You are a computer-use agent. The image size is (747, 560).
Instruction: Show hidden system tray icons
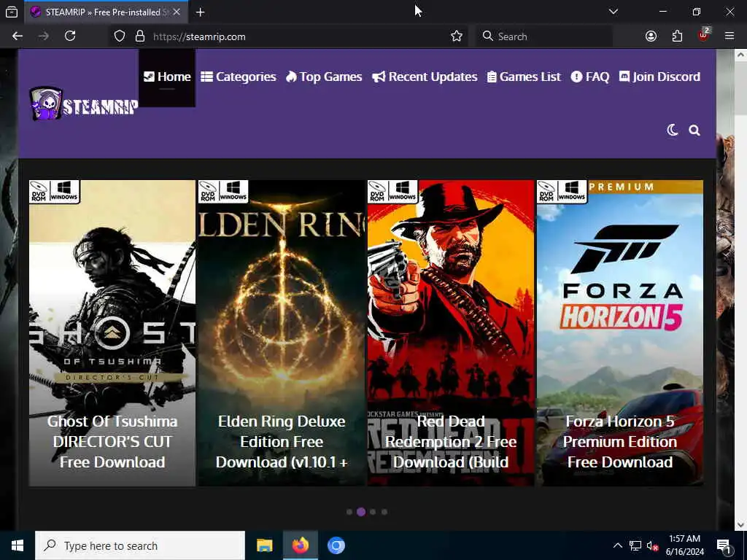click(617, 545)
